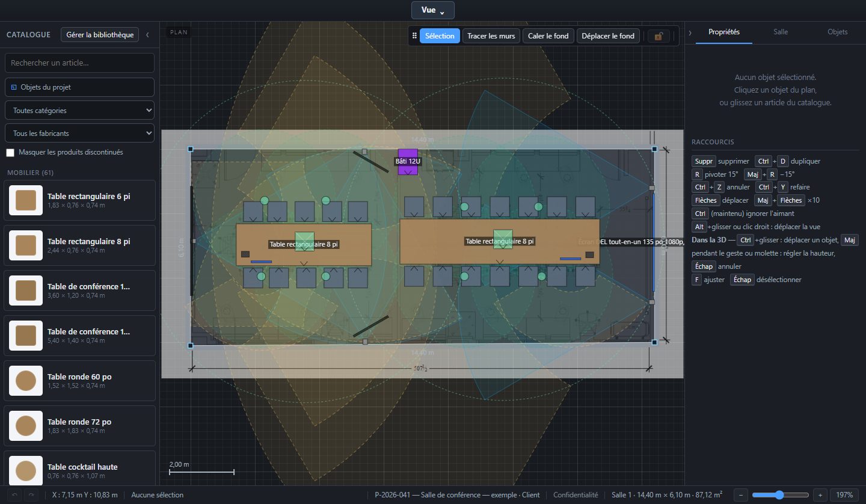Image resolution: width=866 pixels, height=504 pixels.
Task: Activate the Sélection tool toggle
Action: coord(440,36)
